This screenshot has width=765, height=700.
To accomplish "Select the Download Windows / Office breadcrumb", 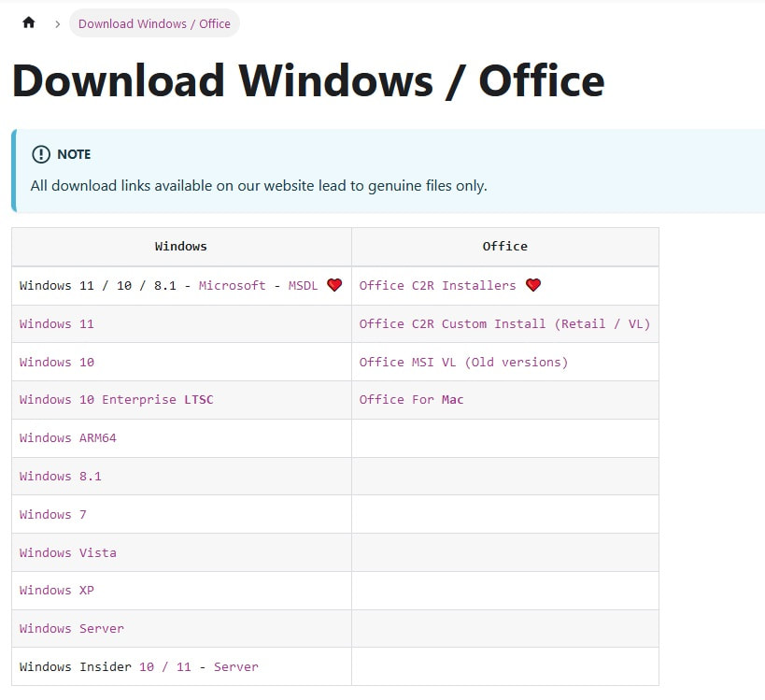I will [154, 23].
